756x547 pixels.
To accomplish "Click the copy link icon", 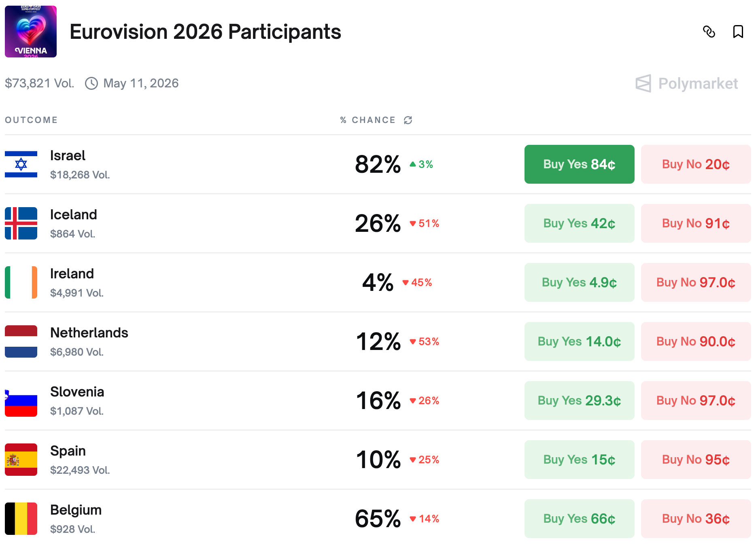I will 709,32.
